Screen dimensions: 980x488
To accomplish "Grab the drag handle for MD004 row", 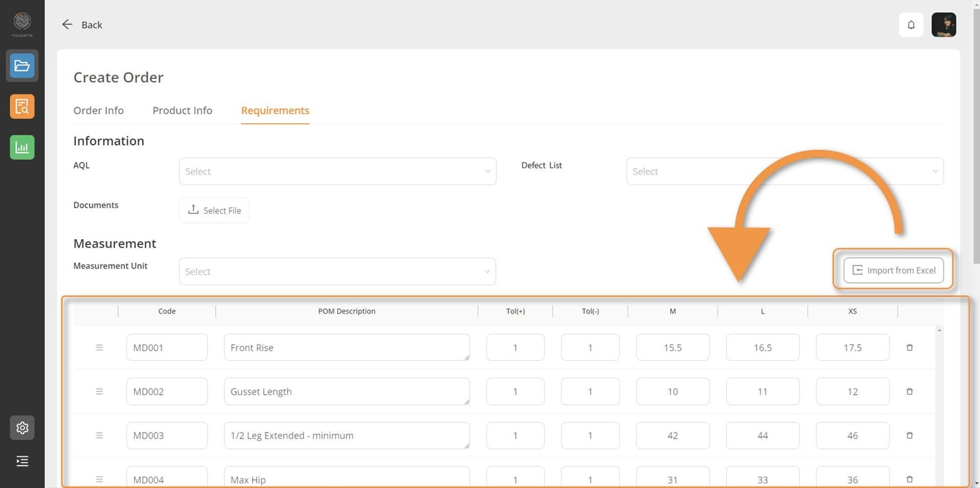I will [99, 479].
